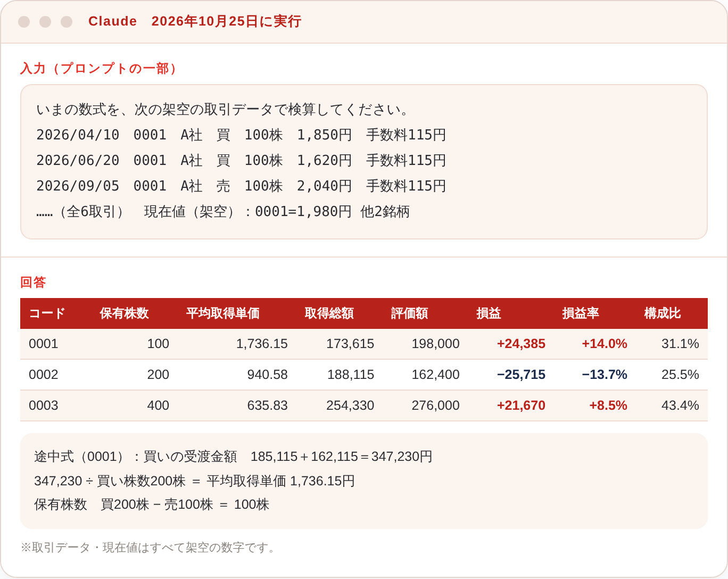Click the valuation 276,000

pyautogui.click(x=435, y=406)
